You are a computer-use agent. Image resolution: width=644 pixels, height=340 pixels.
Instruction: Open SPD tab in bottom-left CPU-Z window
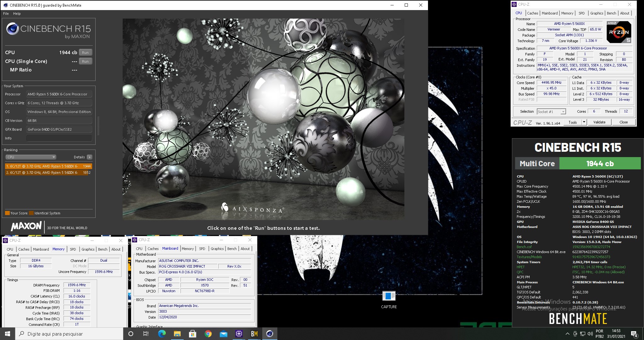(73, 249)
